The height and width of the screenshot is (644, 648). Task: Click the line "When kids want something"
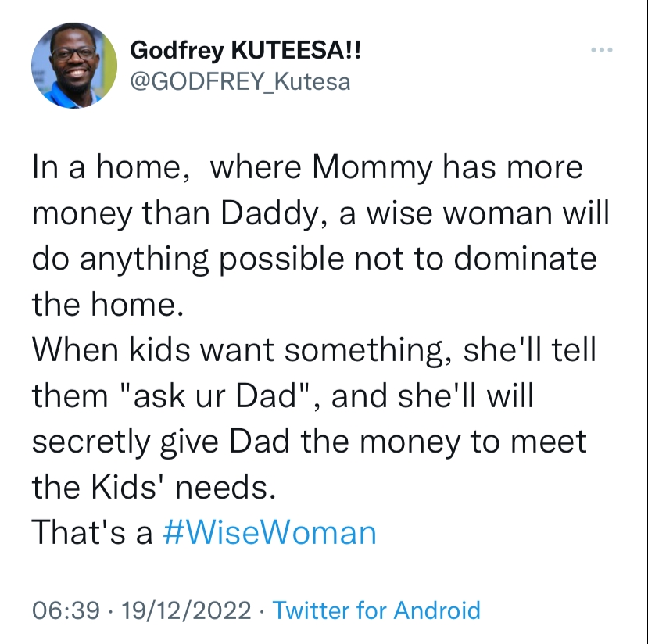tap(313, 350)
